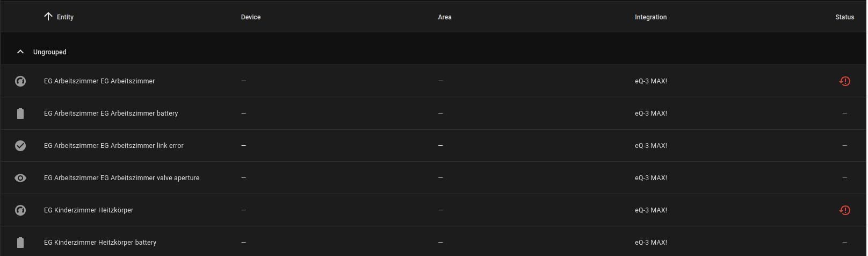Click EG Arbeitszimmer red restore status icon

844,81
